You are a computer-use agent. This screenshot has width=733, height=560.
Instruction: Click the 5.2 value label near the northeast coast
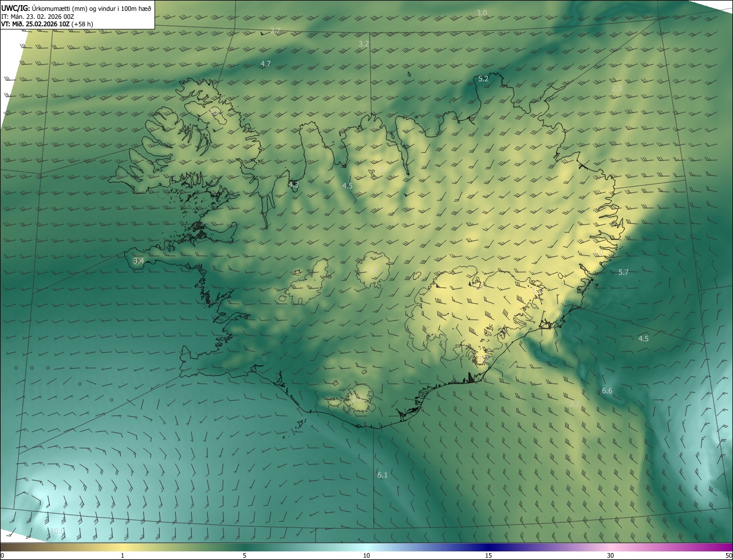point(483,79)
